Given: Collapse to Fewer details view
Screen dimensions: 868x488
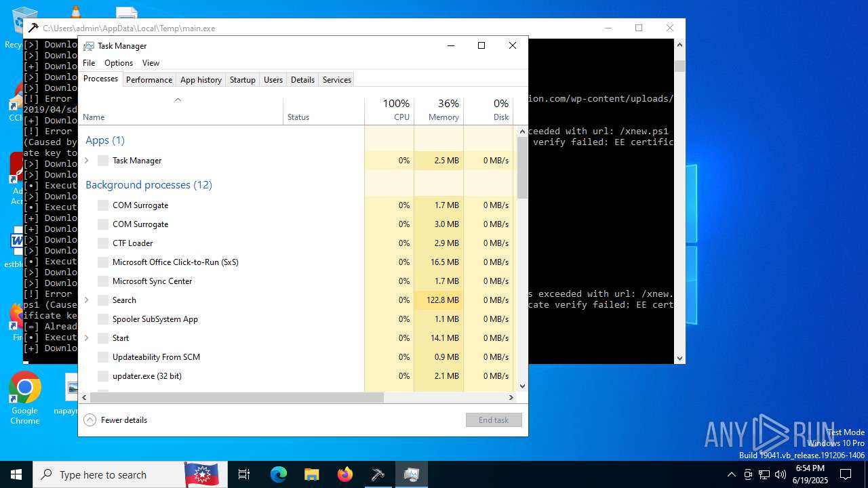Looking at the screenshot, I should [x=115, y=420].
